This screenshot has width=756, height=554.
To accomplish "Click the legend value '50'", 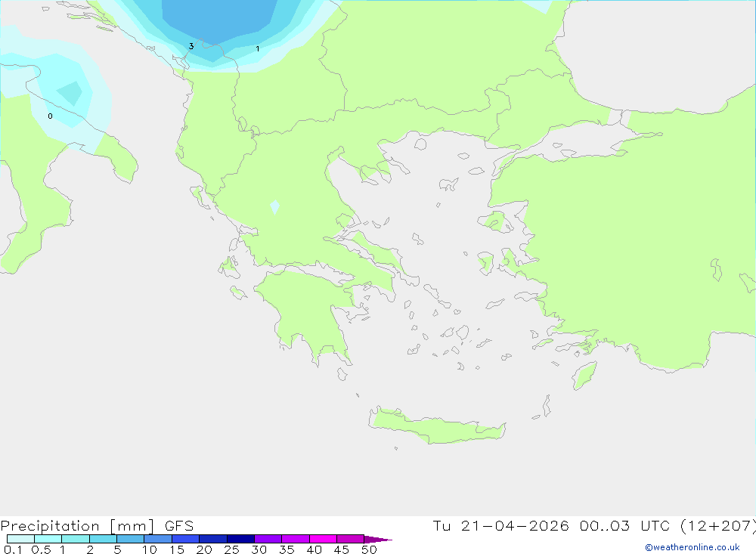I will (369, 549).
